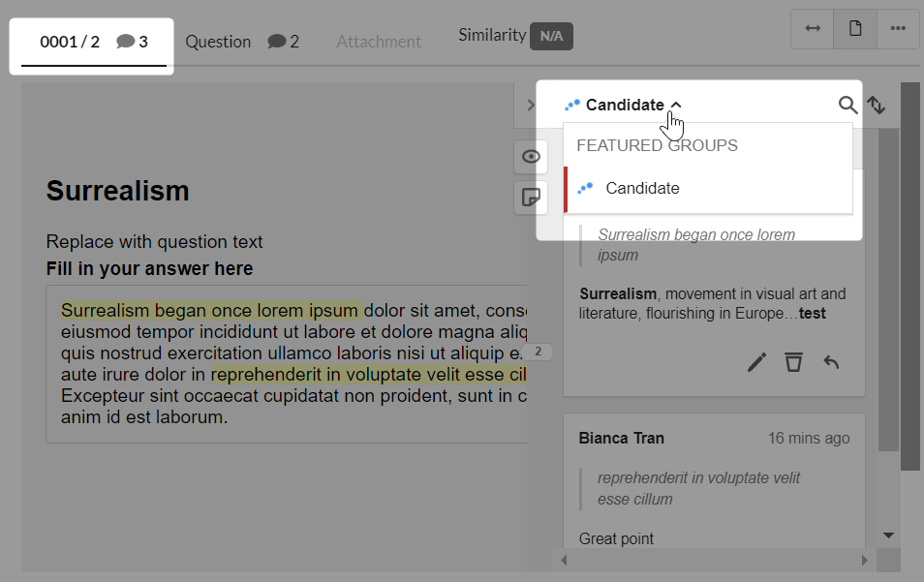
Task: Click the document page icon in the top toolbar
Action: click(x=855, y=28)
